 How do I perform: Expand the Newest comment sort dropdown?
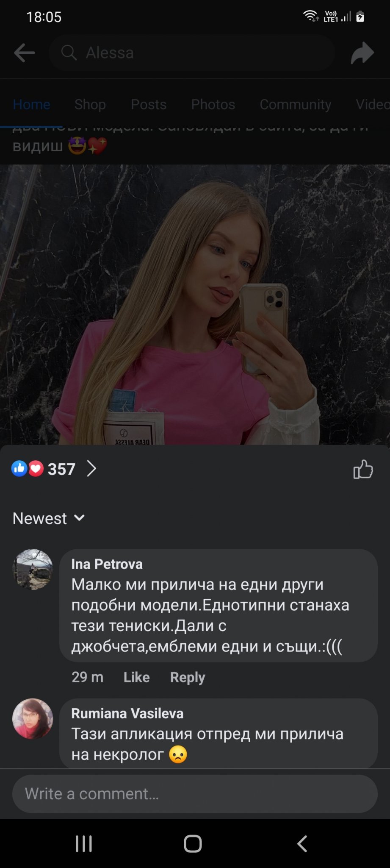click(49, 518)
